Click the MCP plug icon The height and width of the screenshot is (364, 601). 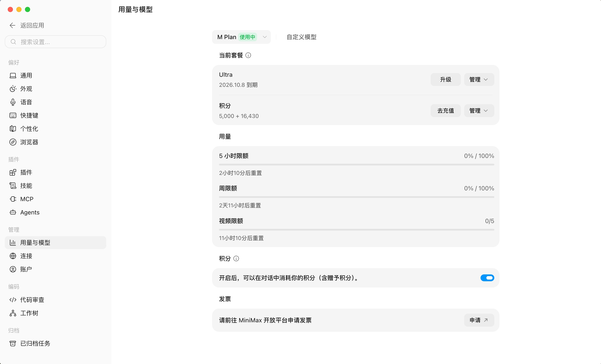[x=13, y=199]
